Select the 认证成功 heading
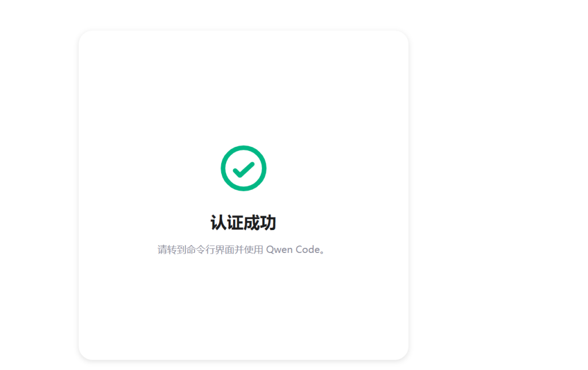Screen dimensions: 588x370 [x=243, y=223]
